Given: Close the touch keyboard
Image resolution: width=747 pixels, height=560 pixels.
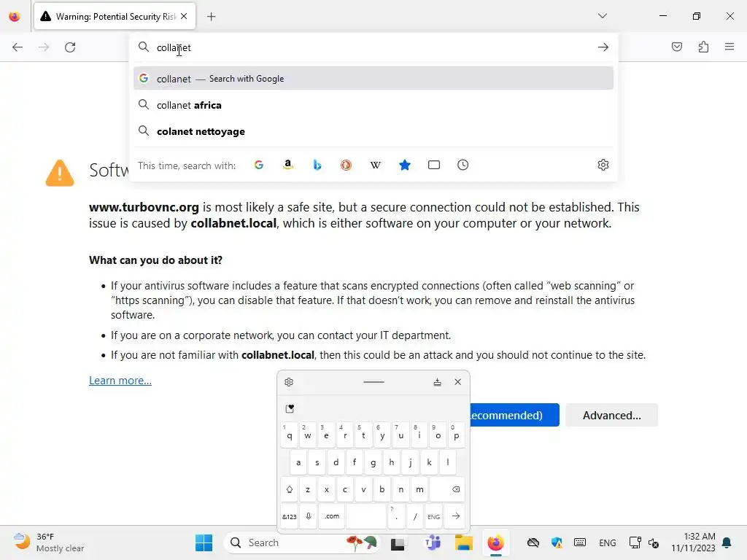Looking at the screenshot, I should tap(458, 382).
